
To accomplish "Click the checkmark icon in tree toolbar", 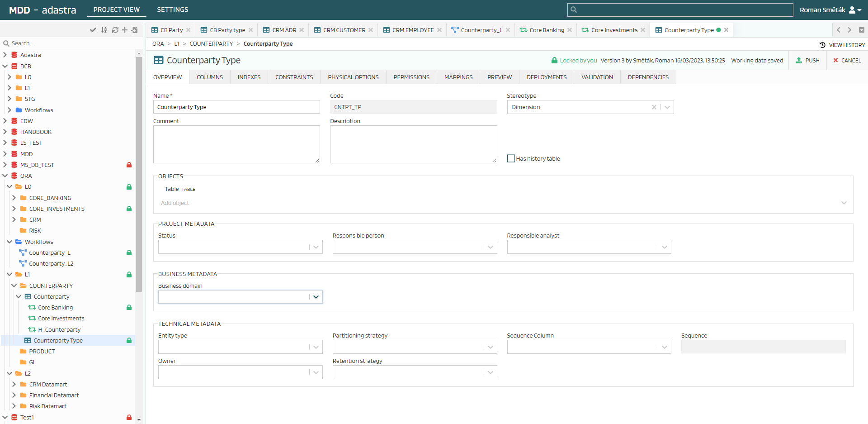I will pyautogui.click(x=93, y=30).
